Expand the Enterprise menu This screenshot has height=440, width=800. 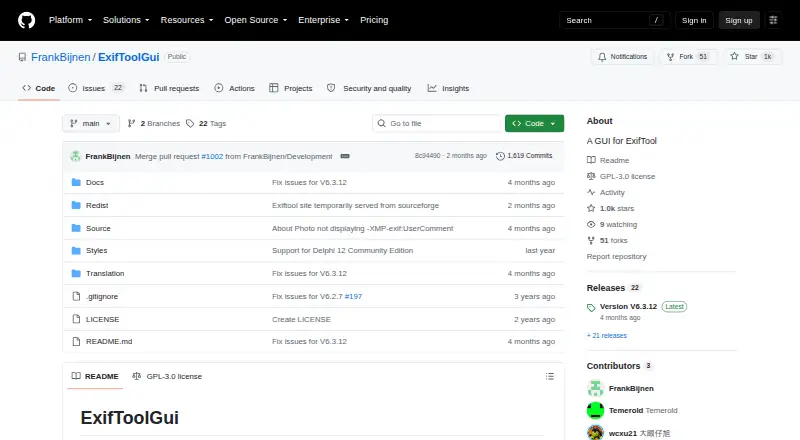[x=323, y=20]
